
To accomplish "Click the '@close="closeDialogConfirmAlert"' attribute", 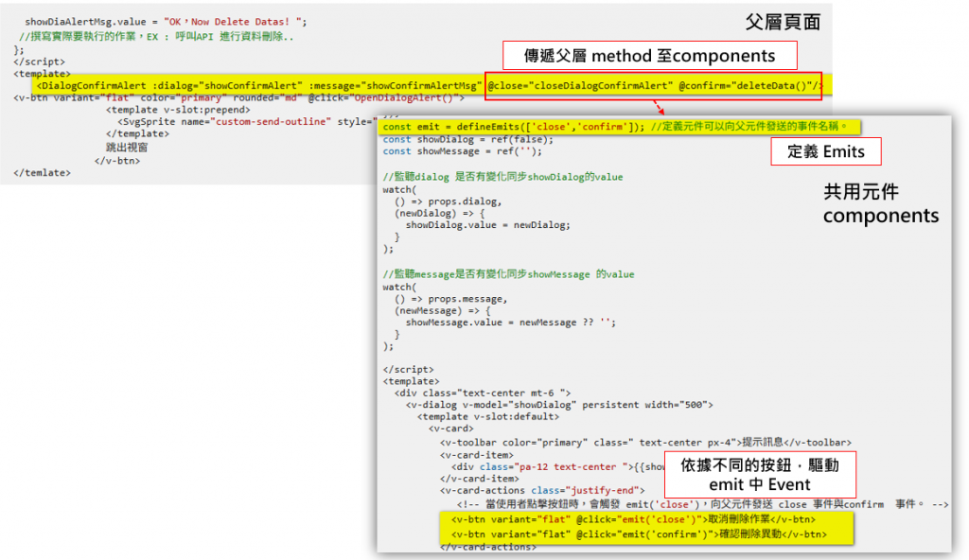I will 580,85.
